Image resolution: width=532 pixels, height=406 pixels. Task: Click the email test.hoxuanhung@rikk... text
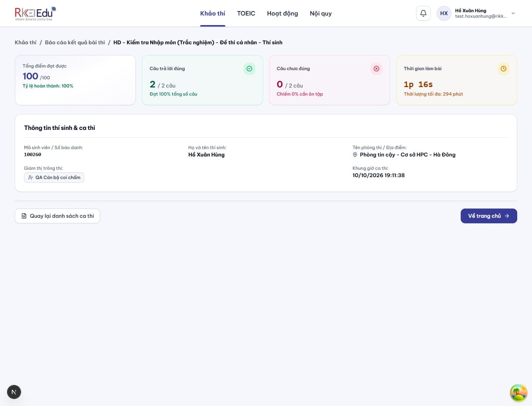coord(481,16)
